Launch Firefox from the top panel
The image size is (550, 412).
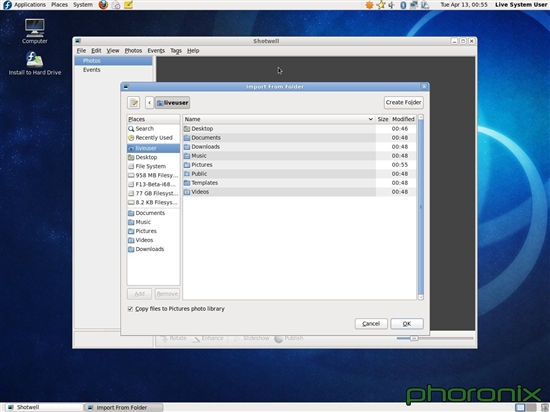[103, 5]
